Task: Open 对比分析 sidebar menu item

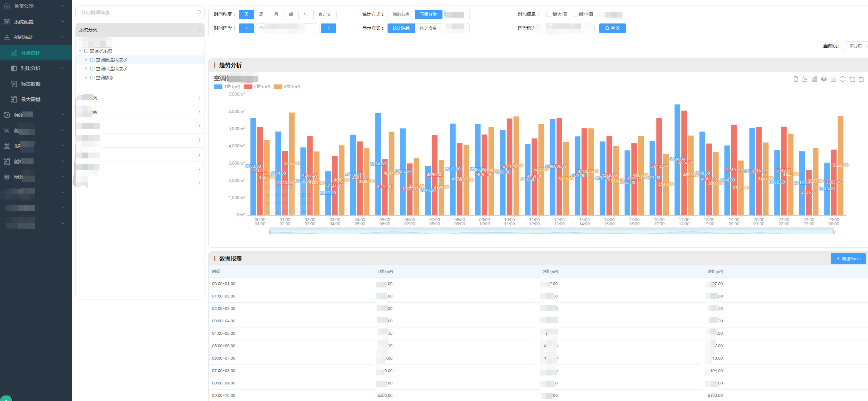Action: point(36,68)
